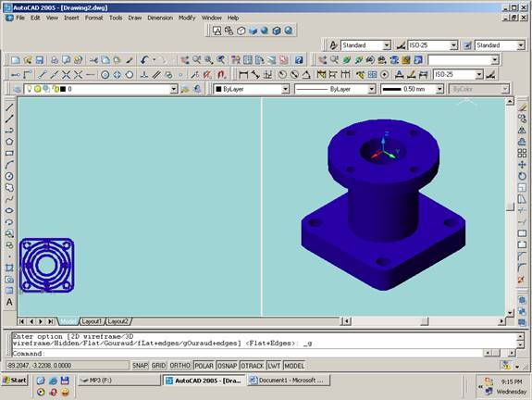532x400 pixels.
Task: Open the File menu
Action: click(x=20, y=18)
